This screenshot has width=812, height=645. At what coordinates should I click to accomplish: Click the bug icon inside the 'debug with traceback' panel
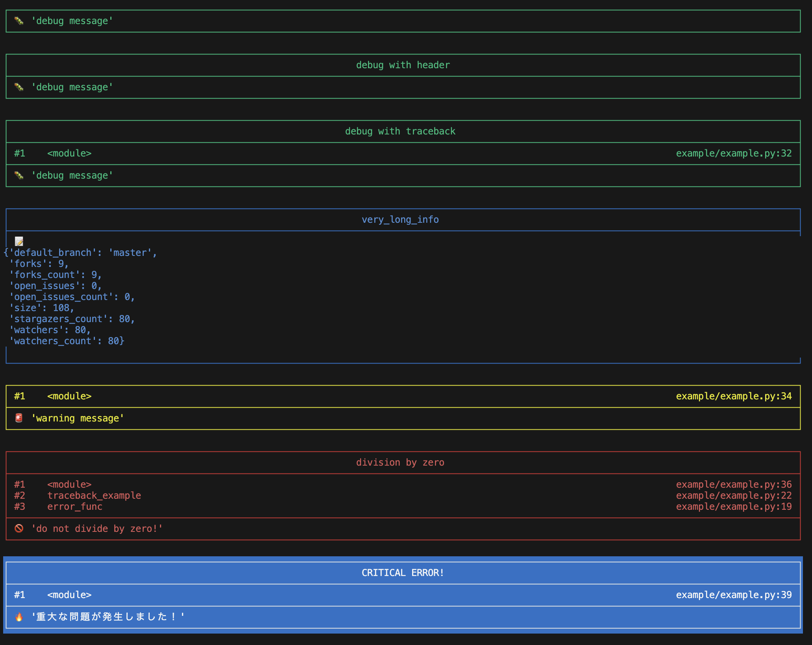click(x=20, y=175)
